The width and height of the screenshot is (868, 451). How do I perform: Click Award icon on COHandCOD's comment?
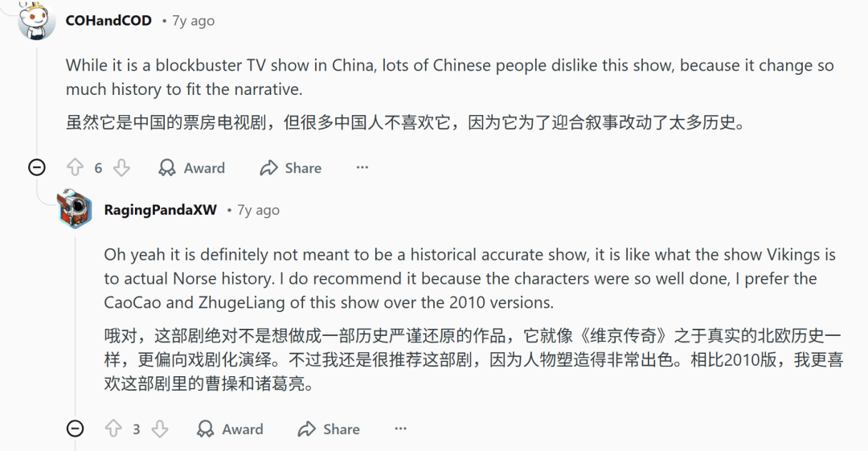click(167, 168)
